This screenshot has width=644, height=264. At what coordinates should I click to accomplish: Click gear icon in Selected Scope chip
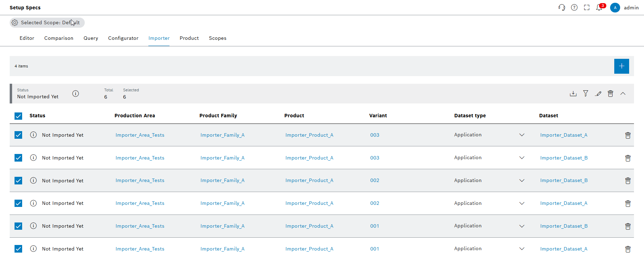click(x=15, y=22)
